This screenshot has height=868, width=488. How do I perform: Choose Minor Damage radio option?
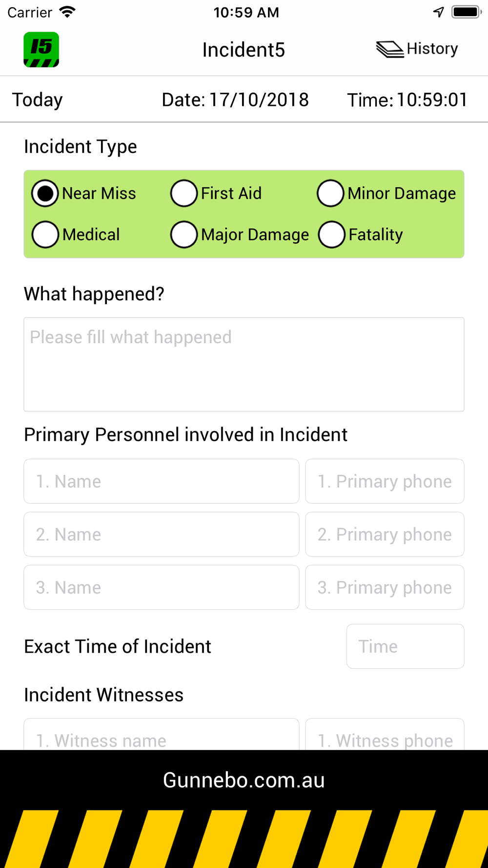(330, 193)
